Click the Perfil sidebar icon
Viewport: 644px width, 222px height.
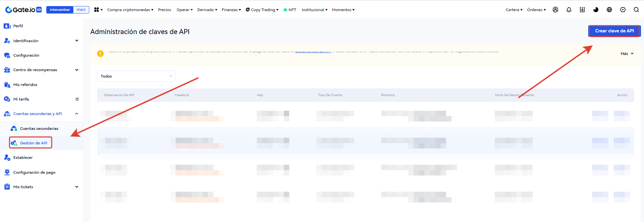coord(7,26)
